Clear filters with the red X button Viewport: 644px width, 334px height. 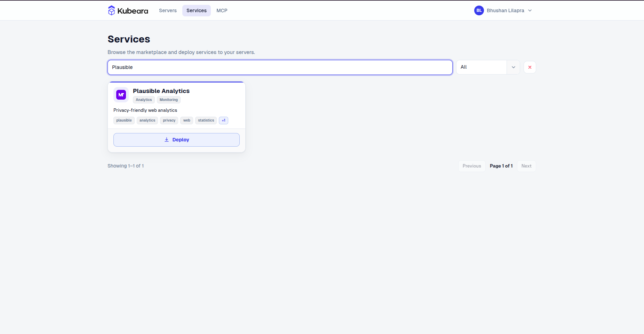tap(530, 67)
